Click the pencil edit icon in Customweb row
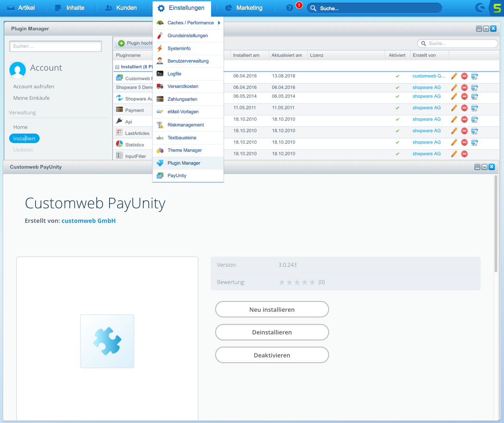This screenshot has width=504, height=423. pos(454,76)
